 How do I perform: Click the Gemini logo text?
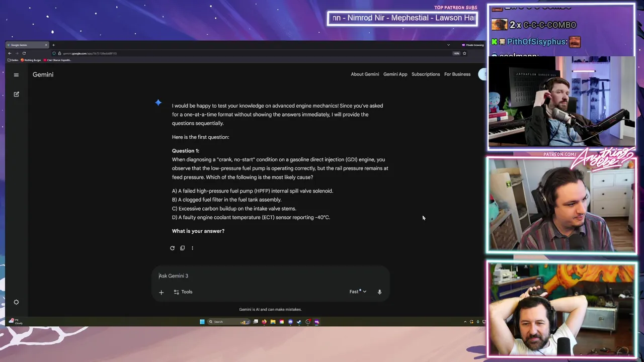43,74
